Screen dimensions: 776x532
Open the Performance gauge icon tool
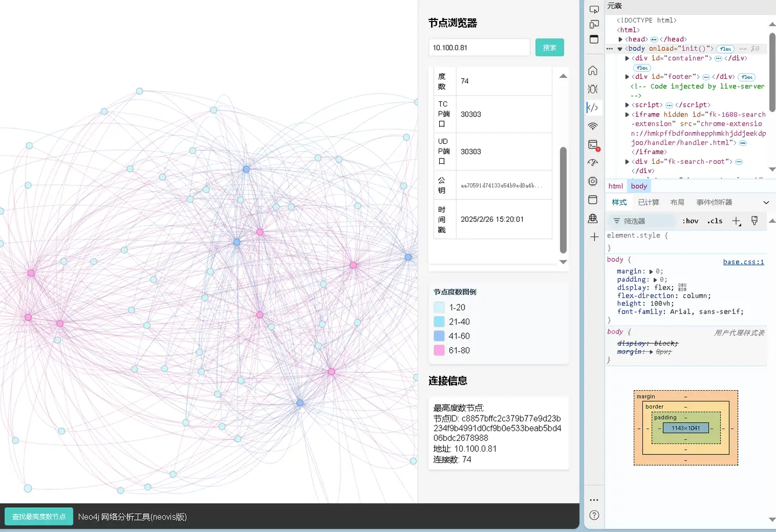point(593,163)
